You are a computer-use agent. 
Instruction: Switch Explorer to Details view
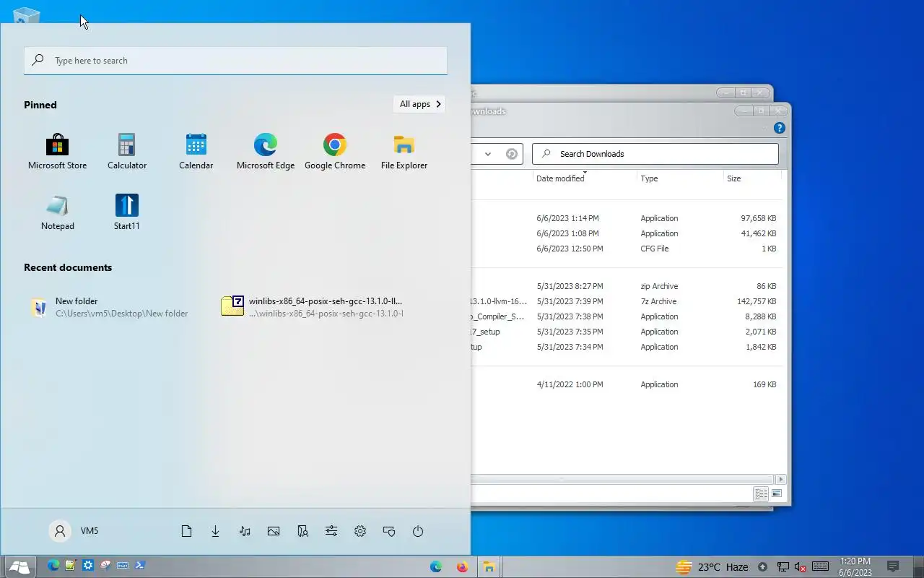click(761, 494)
